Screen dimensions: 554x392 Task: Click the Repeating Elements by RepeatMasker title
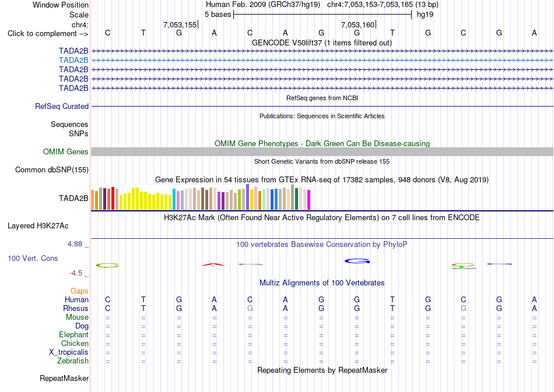click(322, 370)
